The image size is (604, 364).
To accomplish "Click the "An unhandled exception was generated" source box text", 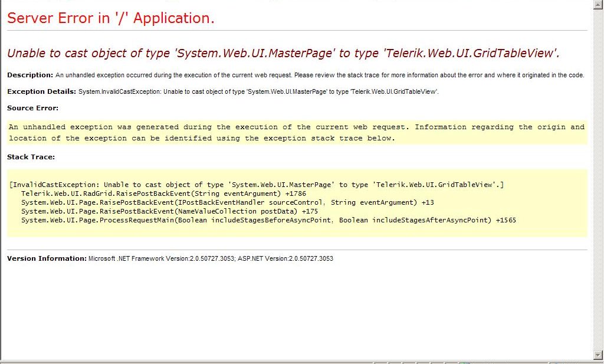I will click(x=297, y=133).
